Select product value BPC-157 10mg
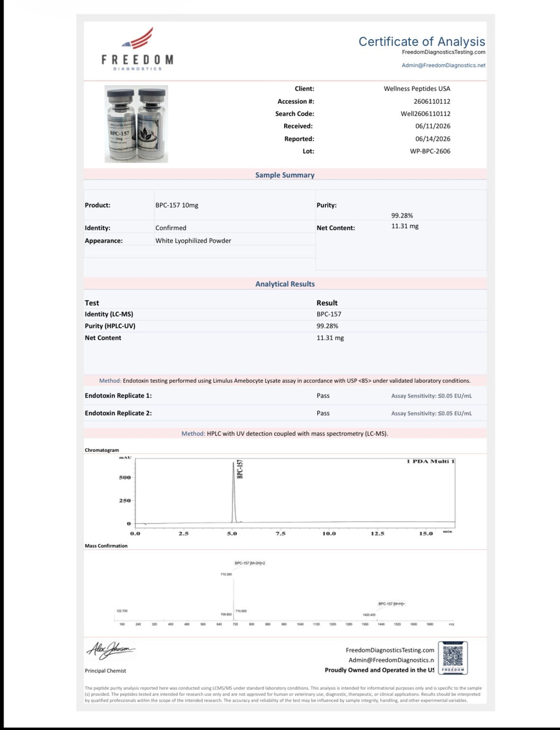Image resolution: width=560 pixels, height=730 pixels. 177,205
